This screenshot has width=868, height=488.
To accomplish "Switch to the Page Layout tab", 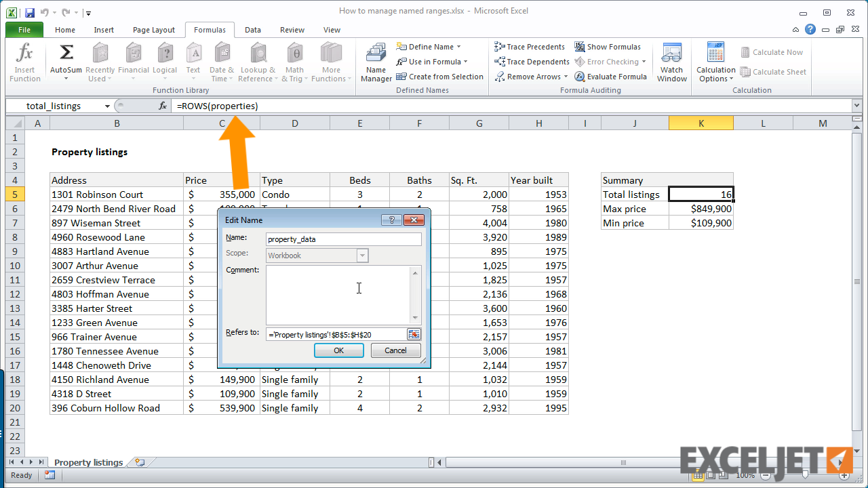I will tap(154, 30).
